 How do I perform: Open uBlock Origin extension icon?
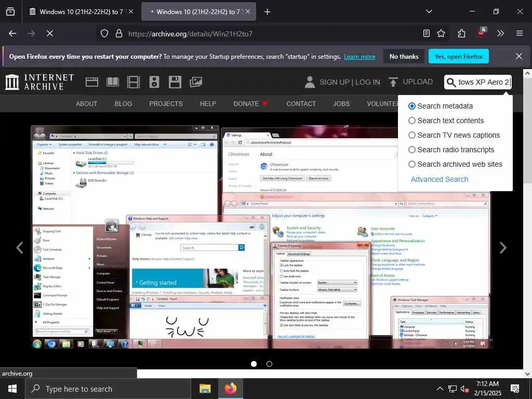coord(481,33)
